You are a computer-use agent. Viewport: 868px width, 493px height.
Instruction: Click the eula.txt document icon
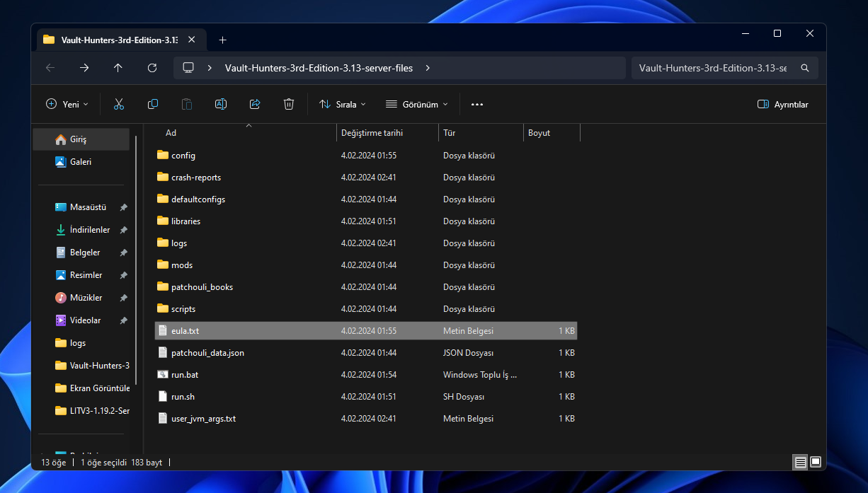point(163,331)
